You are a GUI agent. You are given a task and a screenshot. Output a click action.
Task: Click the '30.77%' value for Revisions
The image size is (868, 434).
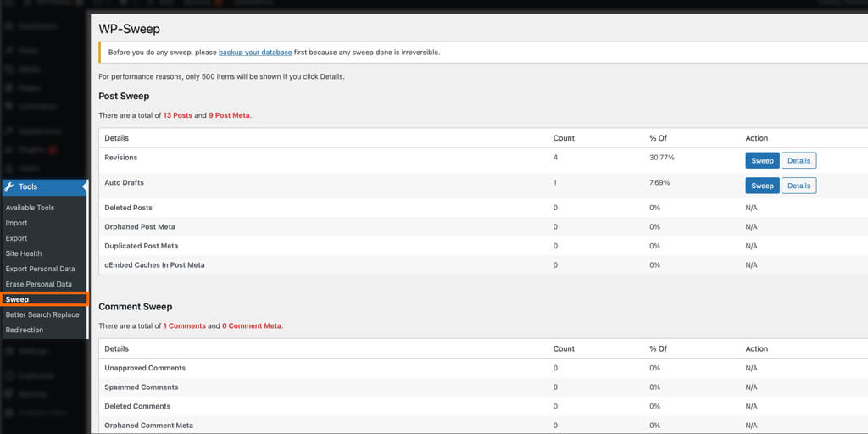click(x=662, y=158)
